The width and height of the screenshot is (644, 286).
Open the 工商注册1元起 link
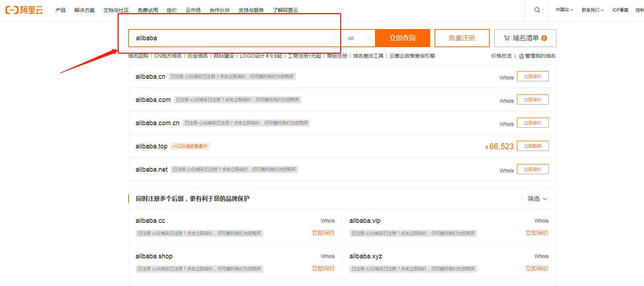tap(305, 56)
